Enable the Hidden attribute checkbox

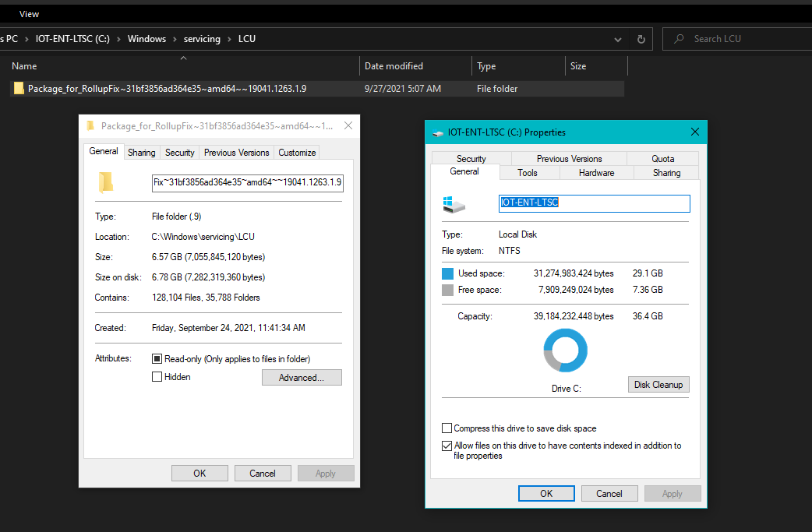click(x=157, y=377)
